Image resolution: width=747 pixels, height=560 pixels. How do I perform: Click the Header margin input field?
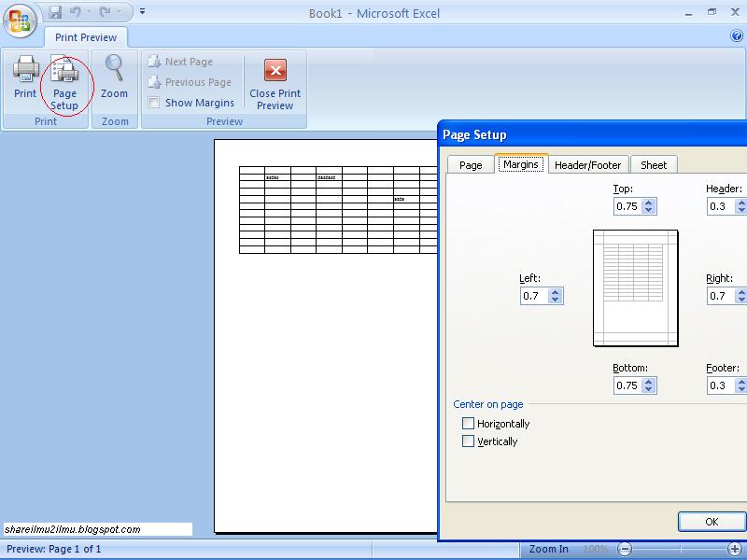[x=720, y=206]
